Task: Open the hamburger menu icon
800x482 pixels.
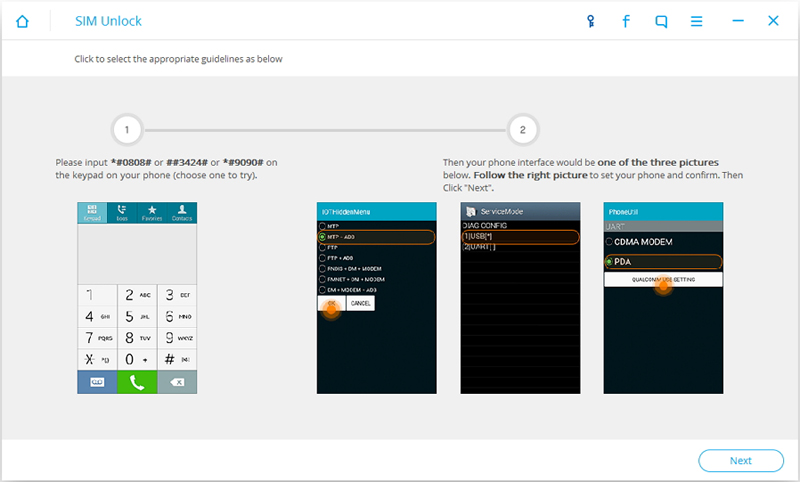Action: [x=696, y=21]
